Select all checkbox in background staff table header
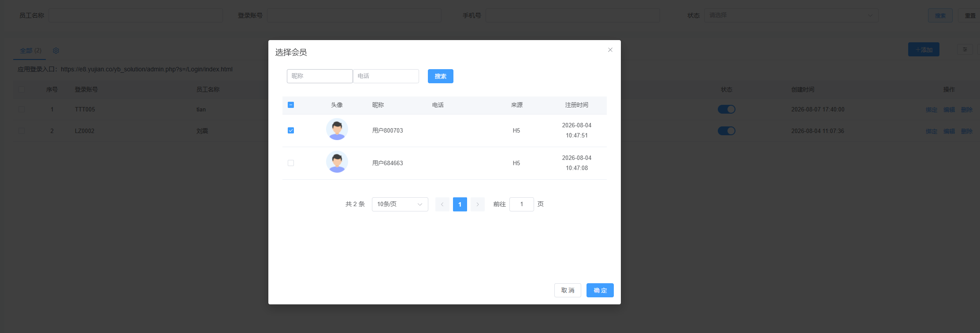 [x=22, y=89]
